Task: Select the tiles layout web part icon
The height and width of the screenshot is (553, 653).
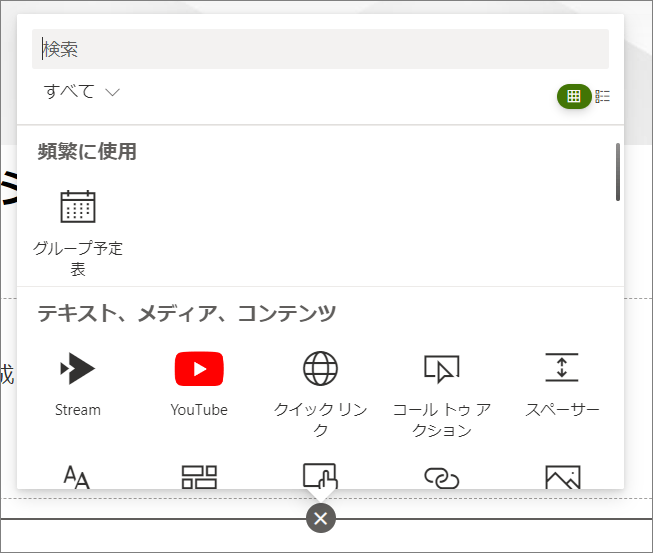Action: click(x=199, y=477)
